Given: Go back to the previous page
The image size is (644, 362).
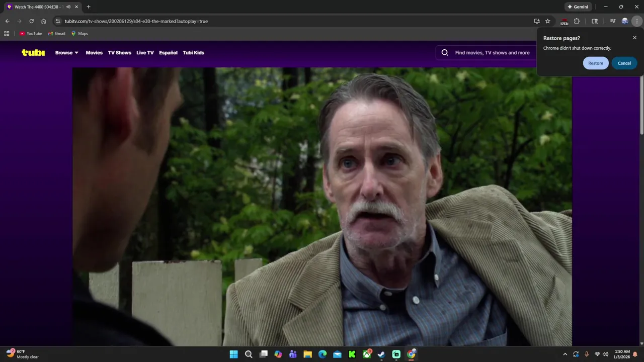Looking at the screenshot, I should pyautogui.click(x=7, y=21).
